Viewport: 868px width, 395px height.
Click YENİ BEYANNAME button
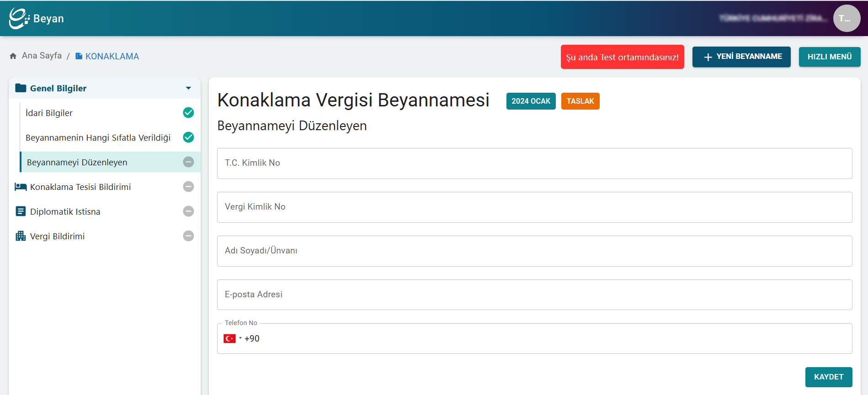click(741, 57)
